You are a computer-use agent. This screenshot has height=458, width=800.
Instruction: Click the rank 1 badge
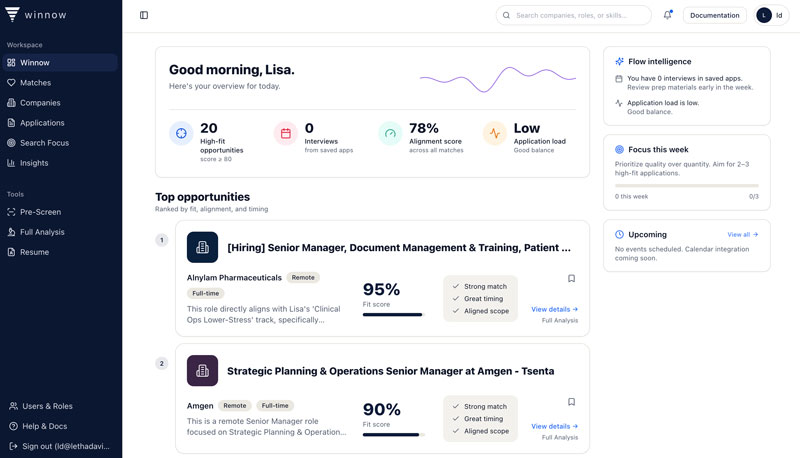(x=162, y=240)
